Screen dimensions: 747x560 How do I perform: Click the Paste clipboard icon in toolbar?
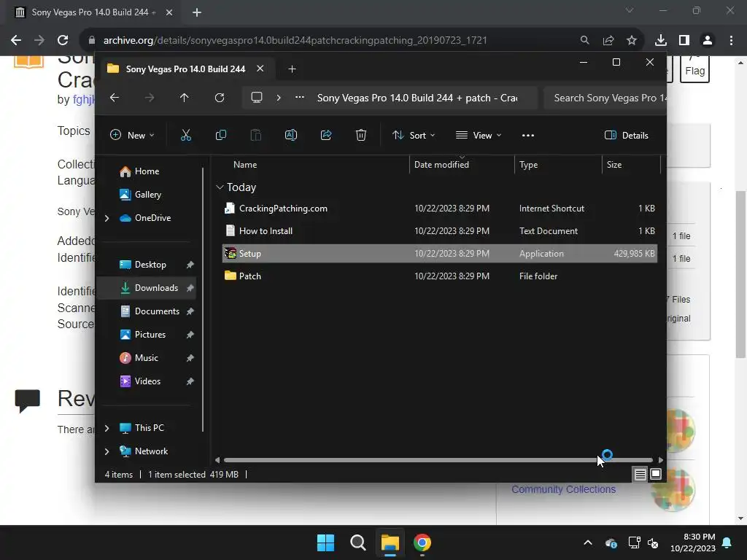click(x=256, y=135)
